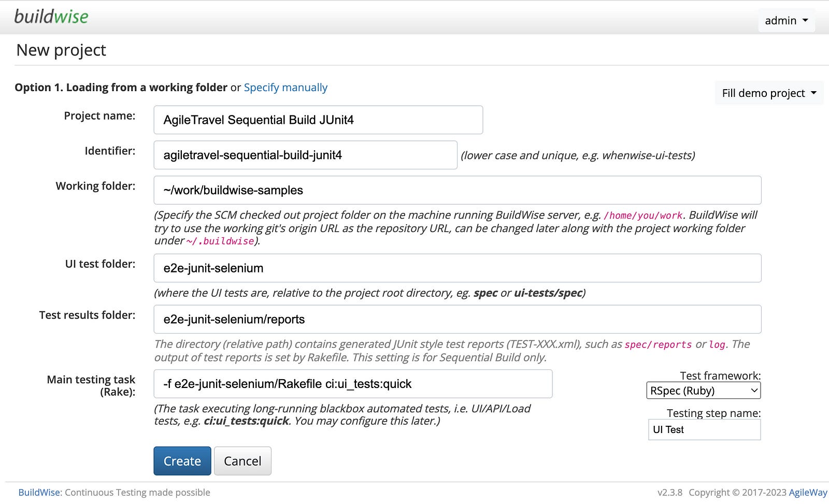829x504 pixels.
Task: Open the Fill demo project dropdown
Action: [769, 93]
